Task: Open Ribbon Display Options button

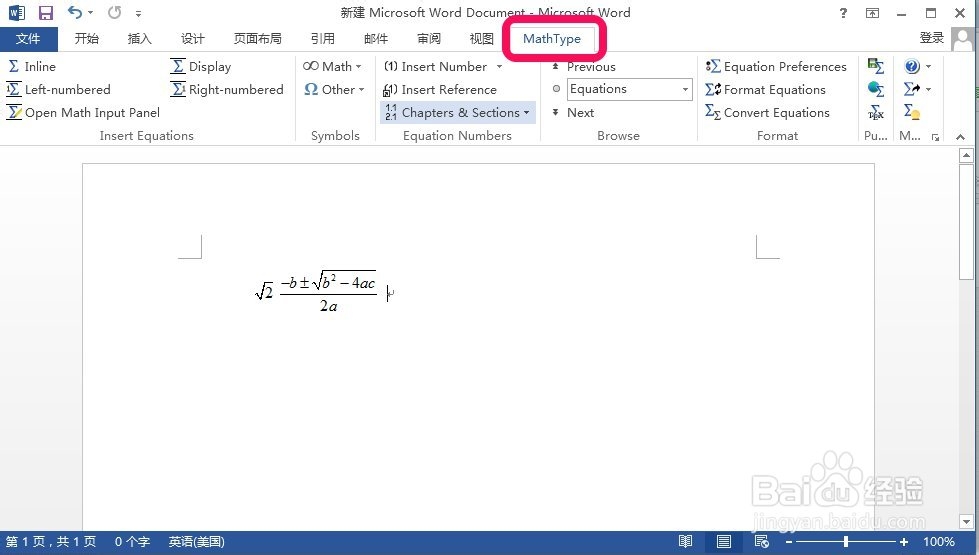Action: (872, 12)
